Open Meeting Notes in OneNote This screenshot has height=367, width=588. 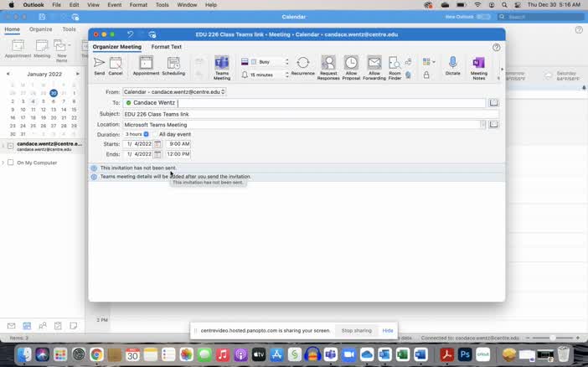[479, 68]
